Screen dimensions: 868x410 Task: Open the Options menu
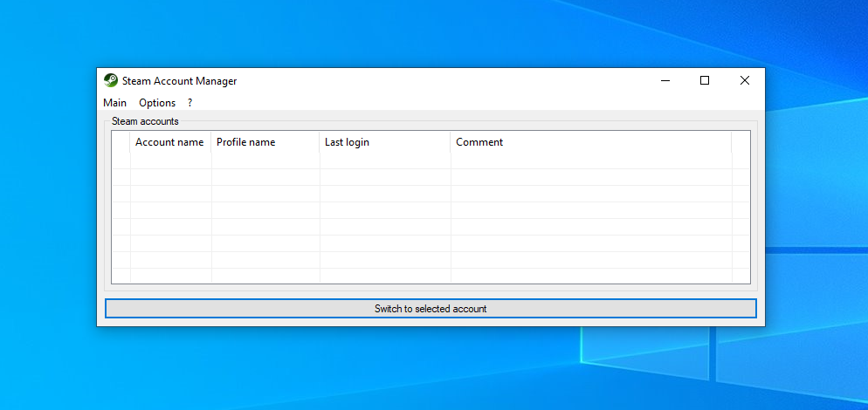click(157, 103)
